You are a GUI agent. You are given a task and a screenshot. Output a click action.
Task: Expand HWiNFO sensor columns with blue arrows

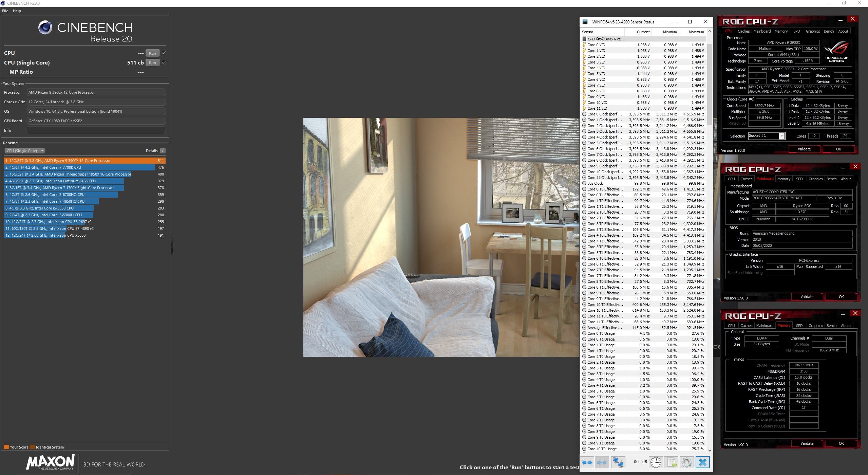pos(587,462)
